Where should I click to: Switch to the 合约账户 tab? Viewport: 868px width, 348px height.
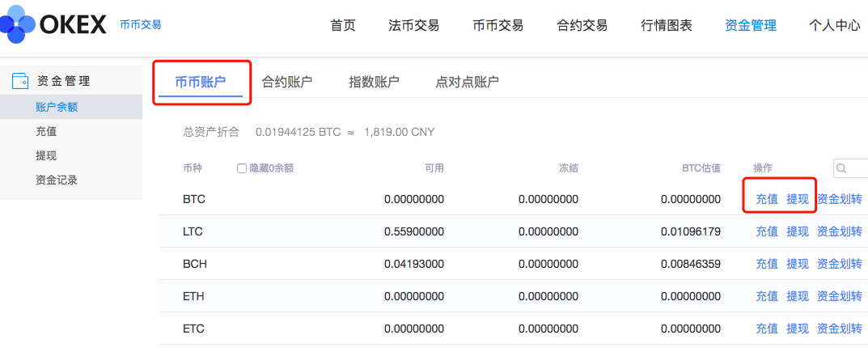(x=286, y=82)
